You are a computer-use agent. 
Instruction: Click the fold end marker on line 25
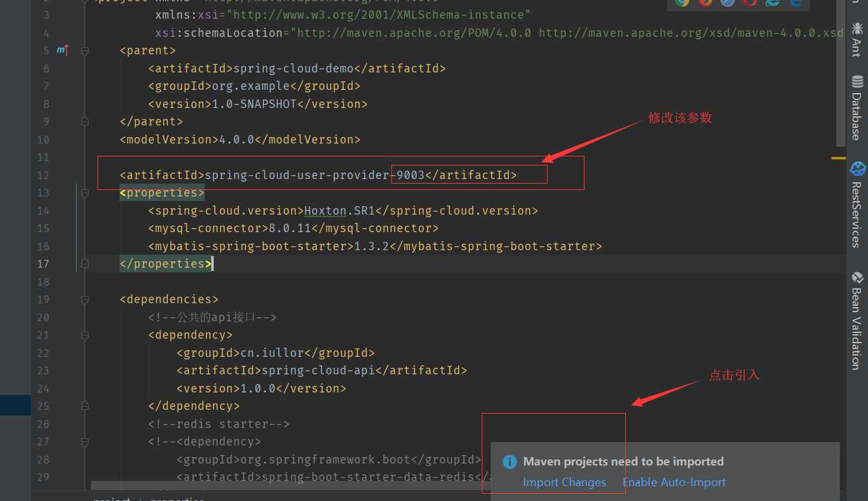click(x=85, y=406)
